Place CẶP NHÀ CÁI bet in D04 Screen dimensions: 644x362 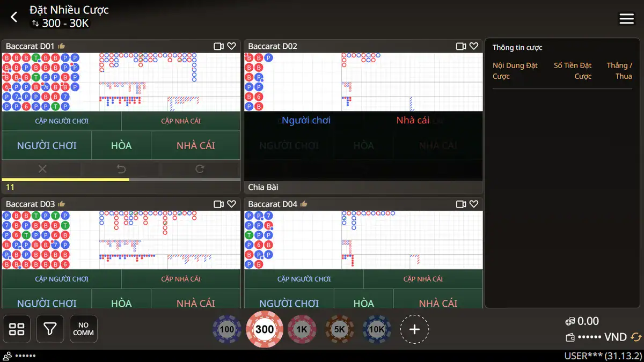pos(423,279)
